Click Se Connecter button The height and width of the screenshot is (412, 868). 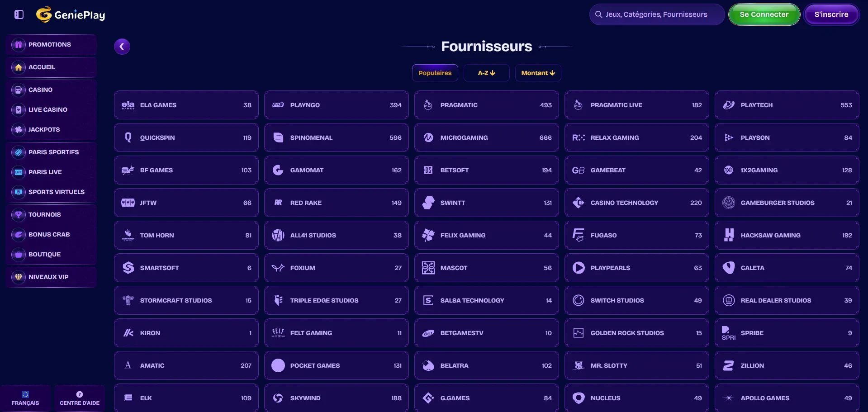[764, 14]
